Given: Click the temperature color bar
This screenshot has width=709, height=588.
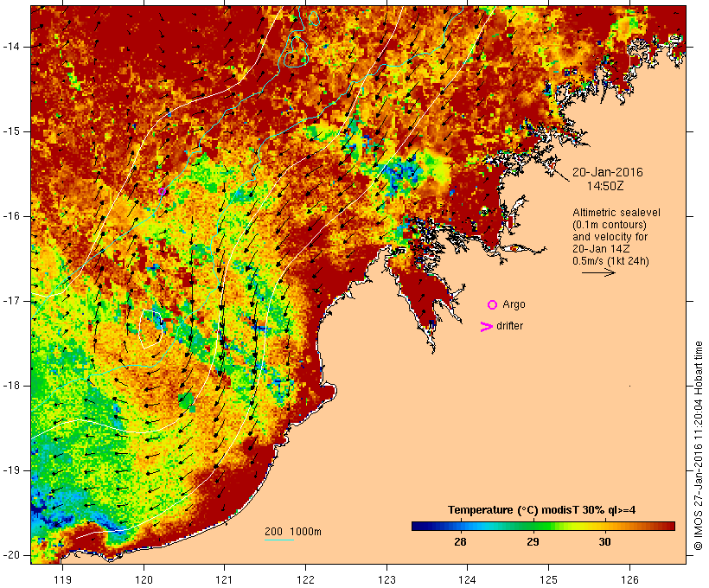Looking at the screenshot, I should 543,526.
